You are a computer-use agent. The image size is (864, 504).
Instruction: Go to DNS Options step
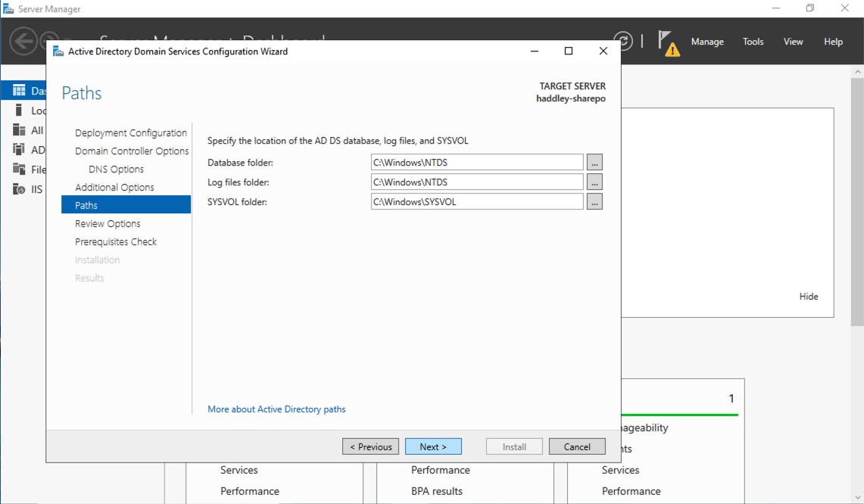tap(117, 169)
